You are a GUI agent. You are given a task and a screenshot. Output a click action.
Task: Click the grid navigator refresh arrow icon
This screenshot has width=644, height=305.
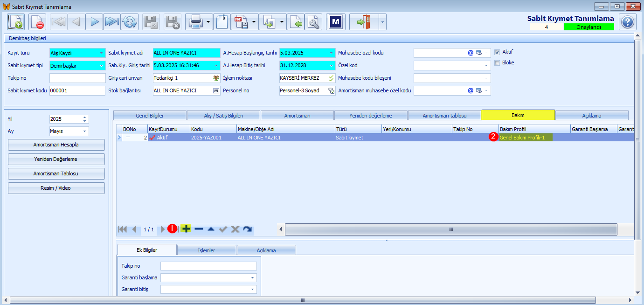click(247, 229)
